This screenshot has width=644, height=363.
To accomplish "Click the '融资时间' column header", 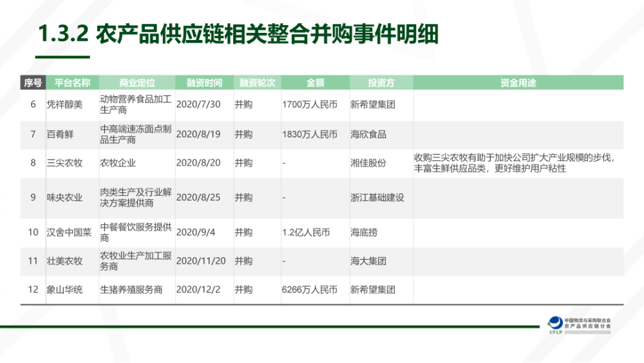I will pos(205,83).
